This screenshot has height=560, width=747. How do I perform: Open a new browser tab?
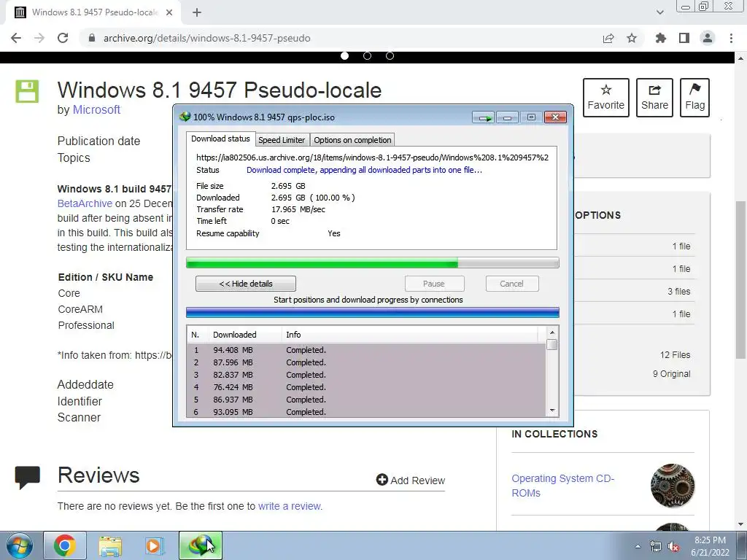197,12
